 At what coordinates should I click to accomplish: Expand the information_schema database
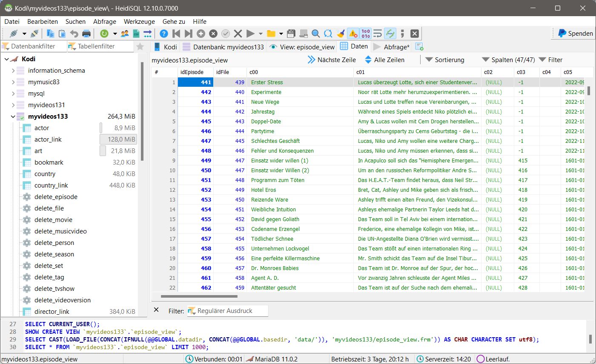[x=13, y=71]
